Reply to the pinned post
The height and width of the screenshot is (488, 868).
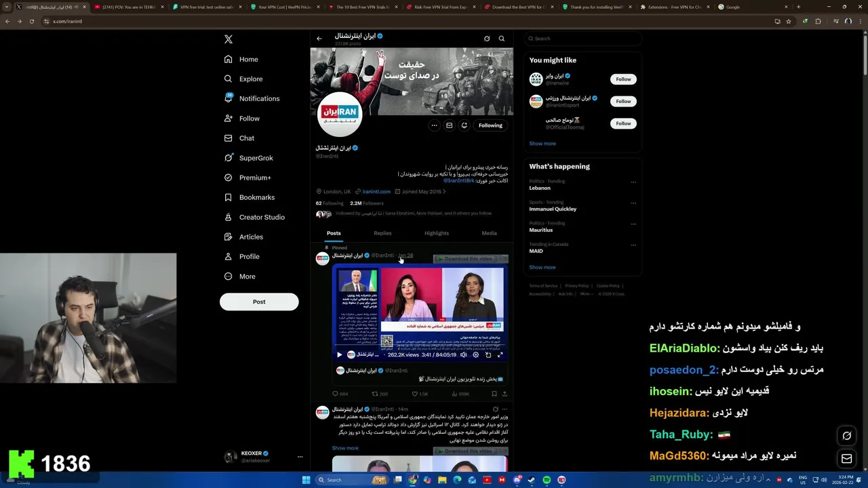point(340,394)
